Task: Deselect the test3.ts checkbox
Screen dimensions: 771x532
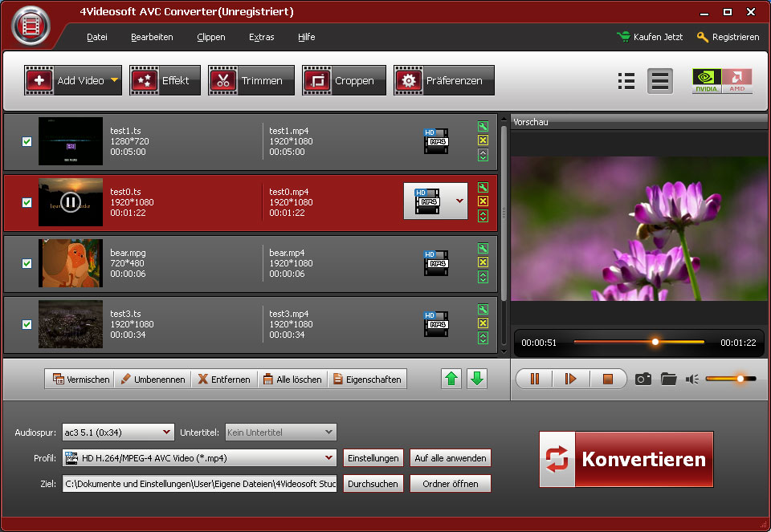Action: point(27,324)
